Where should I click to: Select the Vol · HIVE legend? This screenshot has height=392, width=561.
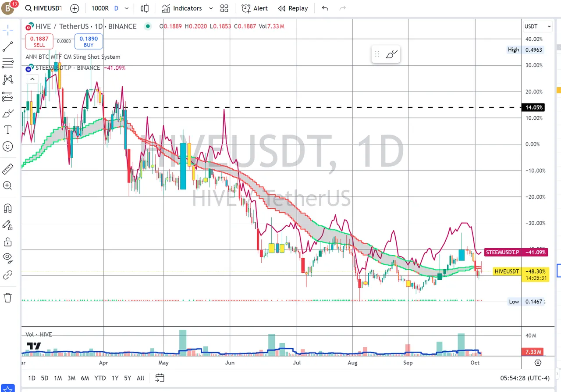click(39, 335)
